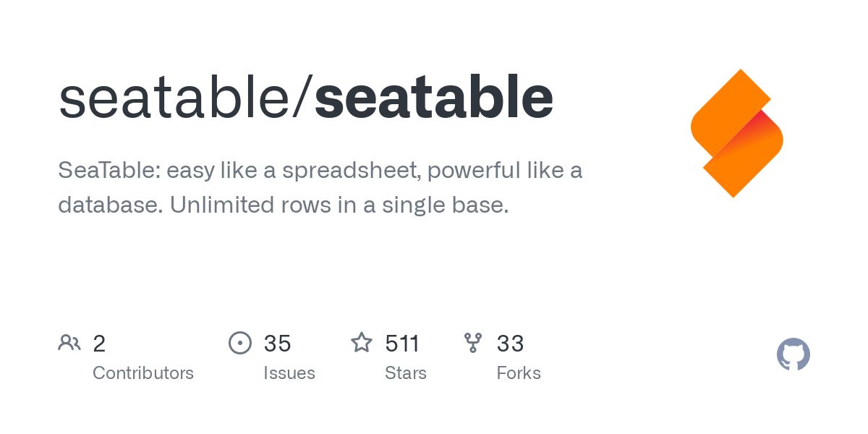Click 'SeaTable:' at the description start
Image resolution: width=868 pixels, height=434 pixels.
click(109, 171)
